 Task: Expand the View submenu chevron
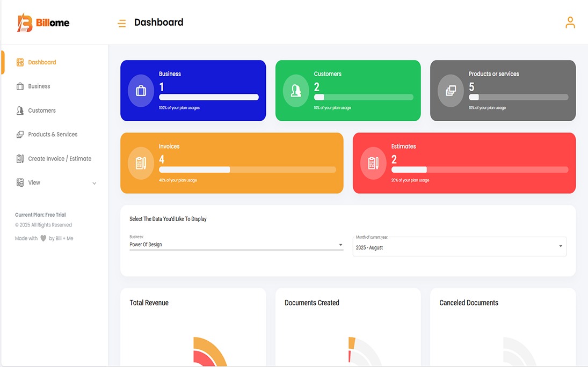(95, 183)
